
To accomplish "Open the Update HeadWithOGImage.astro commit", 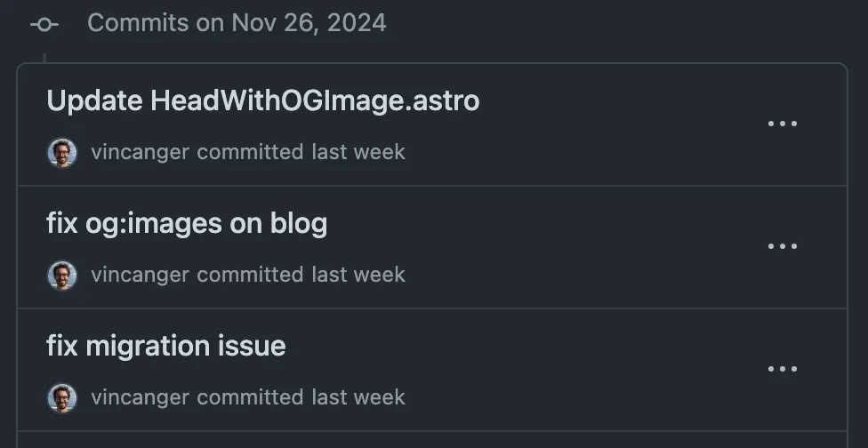I will pos(262,101).
